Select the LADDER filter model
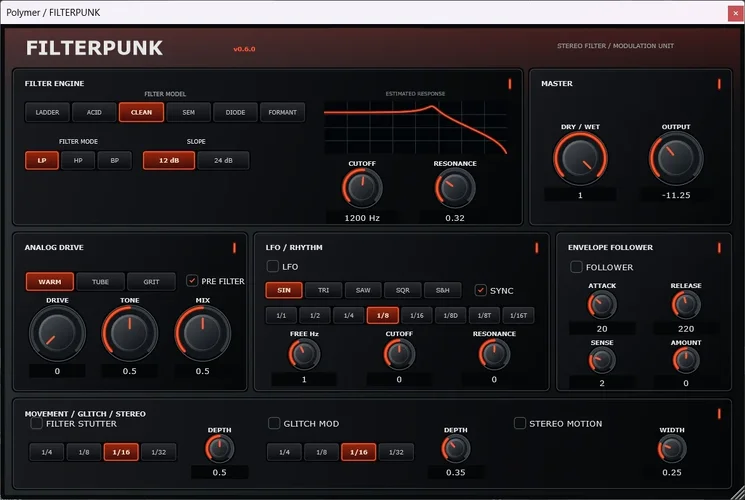The height and width of the screenshot is (500, 745). click(48, 112)
